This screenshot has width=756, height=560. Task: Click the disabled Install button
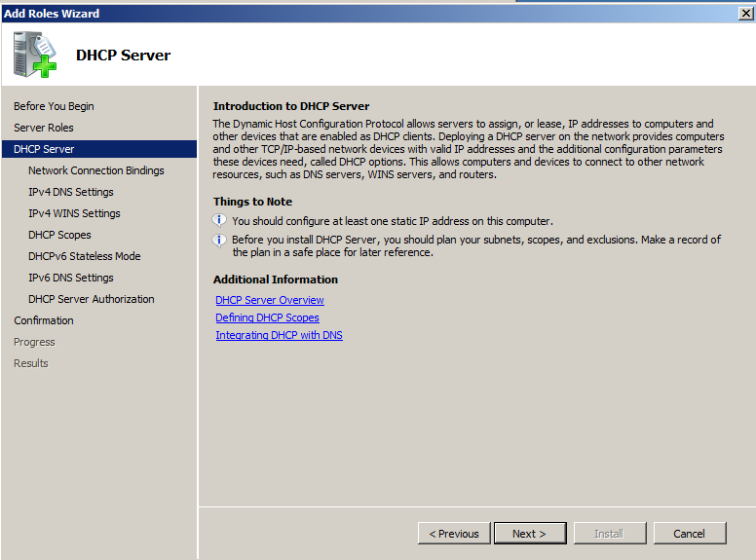610,533
